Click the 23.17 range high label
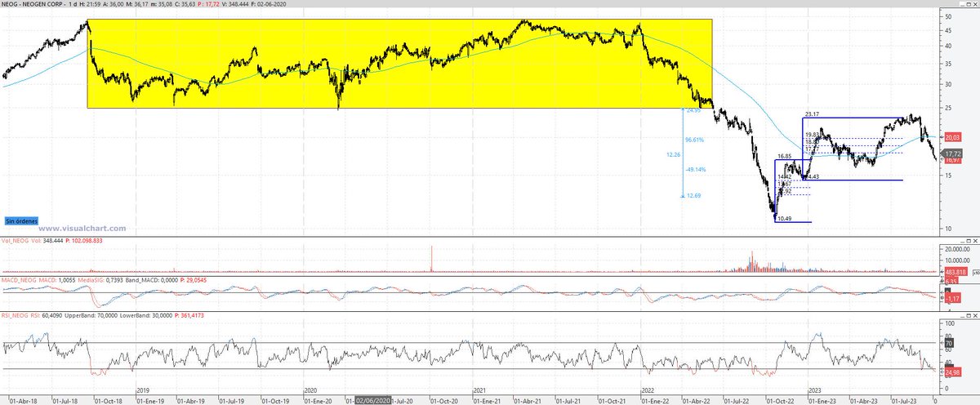This screenshot has width=980, height=405. (812, 114)
